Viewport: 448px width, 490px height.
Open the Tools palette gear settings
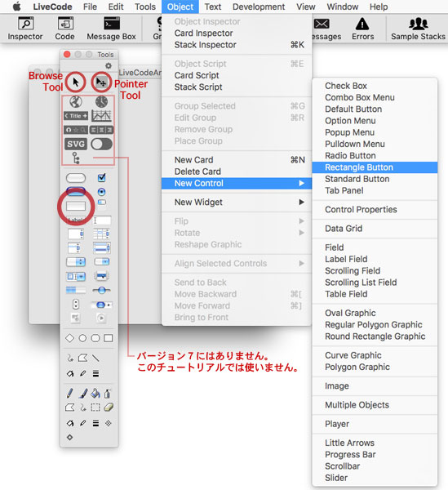point(109,66)
